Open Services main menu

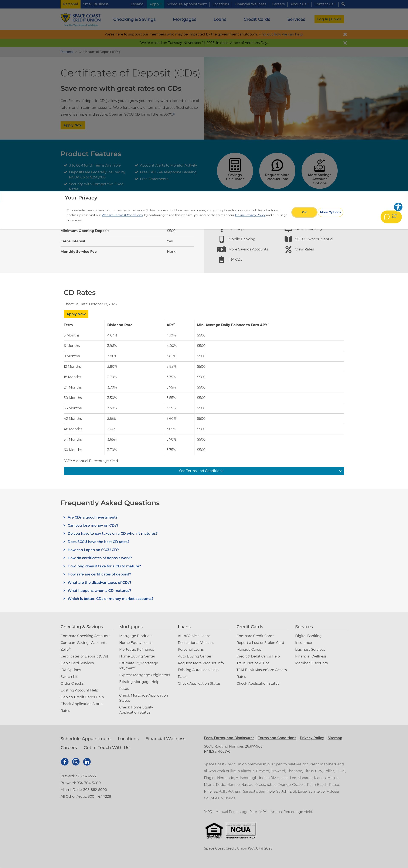[296, 19]
